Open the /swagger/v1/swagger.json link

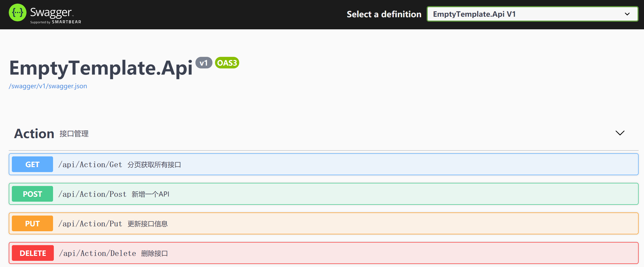pos(48,86)
